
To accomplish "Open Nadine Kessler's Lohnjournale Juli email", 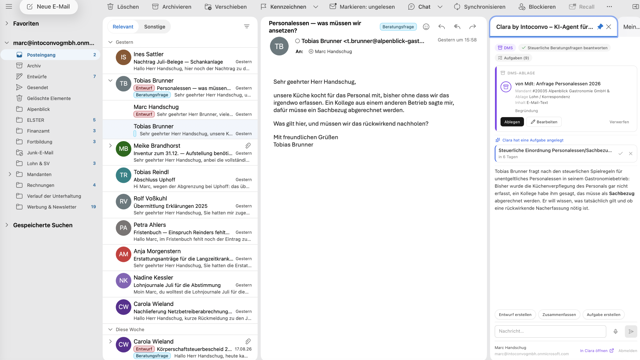I will (180, 284).
